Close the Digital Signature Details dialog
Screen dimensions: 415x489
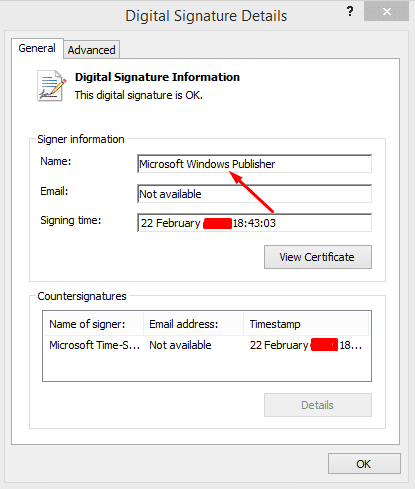(x=386, y=12)
